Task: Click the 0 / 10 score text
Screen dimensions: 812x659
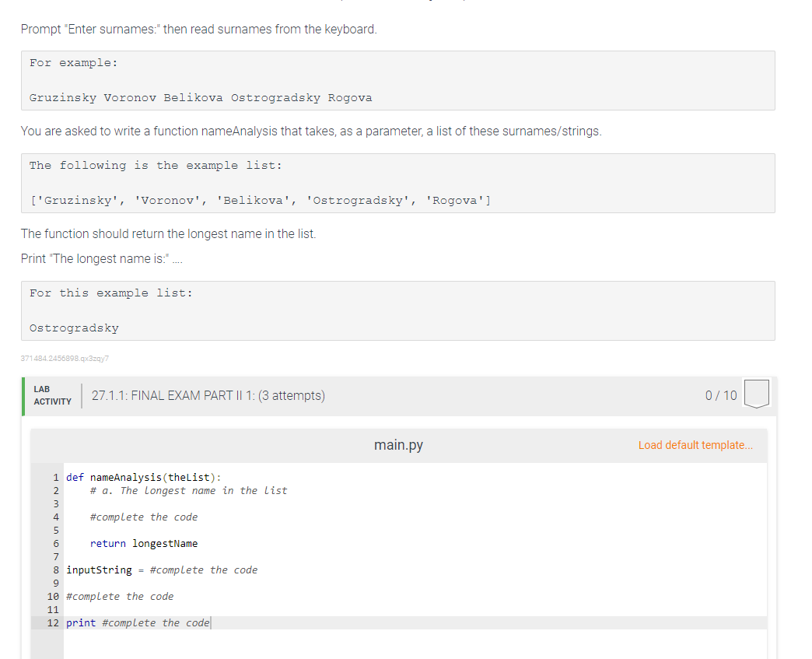Action: [720, 395]
